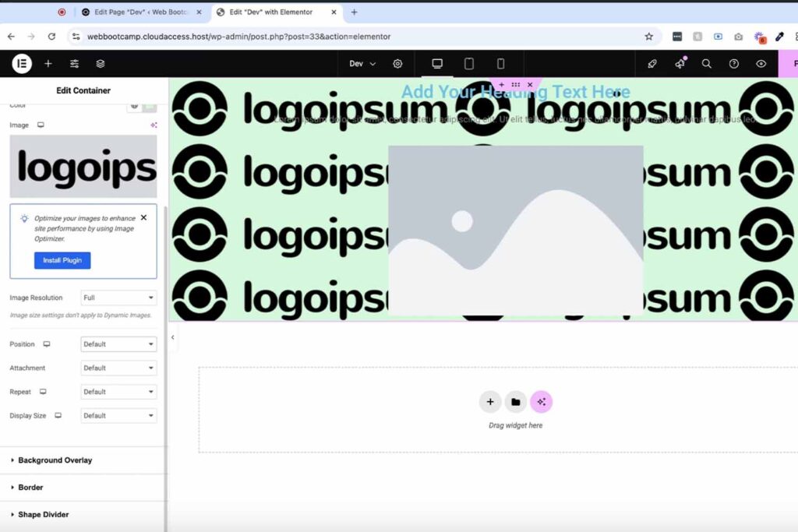Open the Structure layers icon

101,64
